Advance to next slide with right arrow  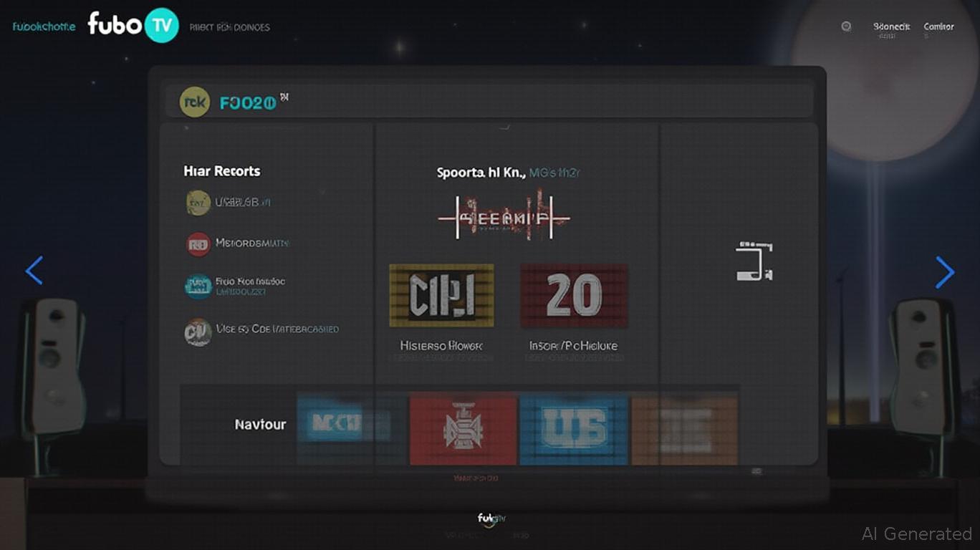(x=945, y=272)
